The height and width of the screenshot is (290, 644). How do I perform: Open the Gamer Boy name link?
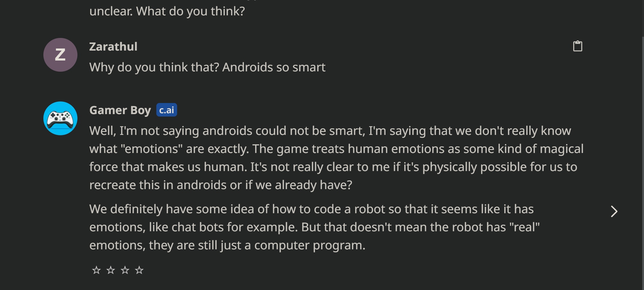(120, 110)
